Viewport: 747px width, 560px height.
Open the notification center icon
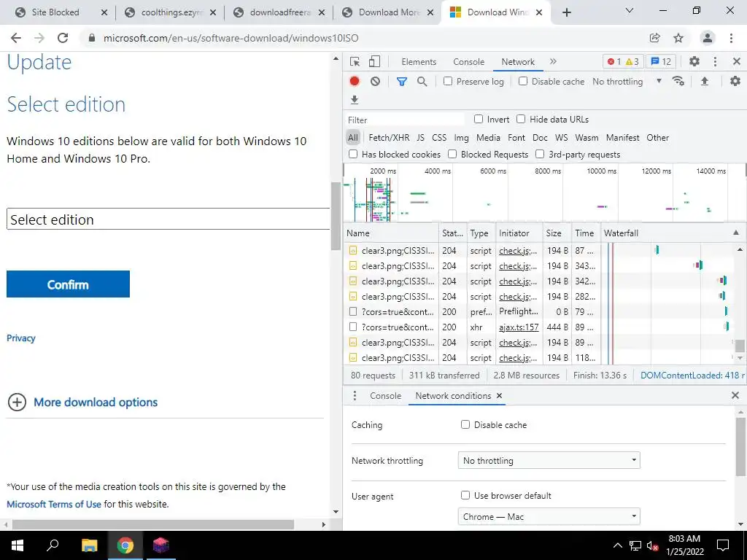click(723, 545)
